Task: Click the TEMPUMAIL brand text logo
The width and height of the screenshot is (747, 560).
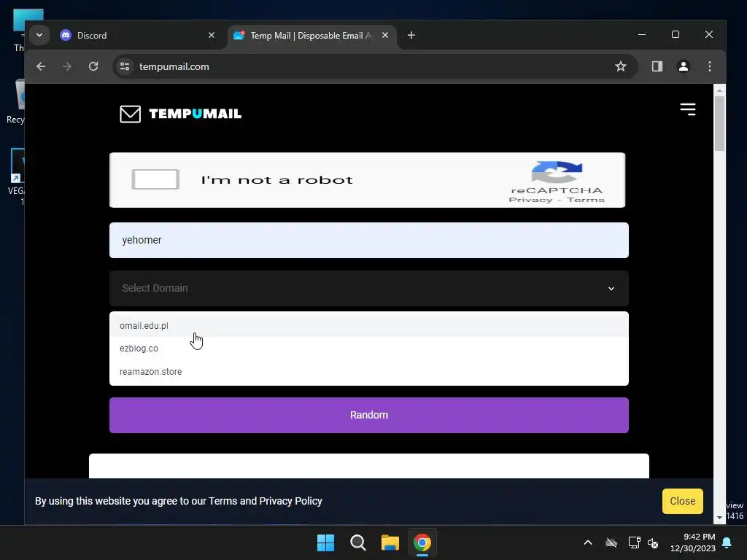Action: (195, 114)
